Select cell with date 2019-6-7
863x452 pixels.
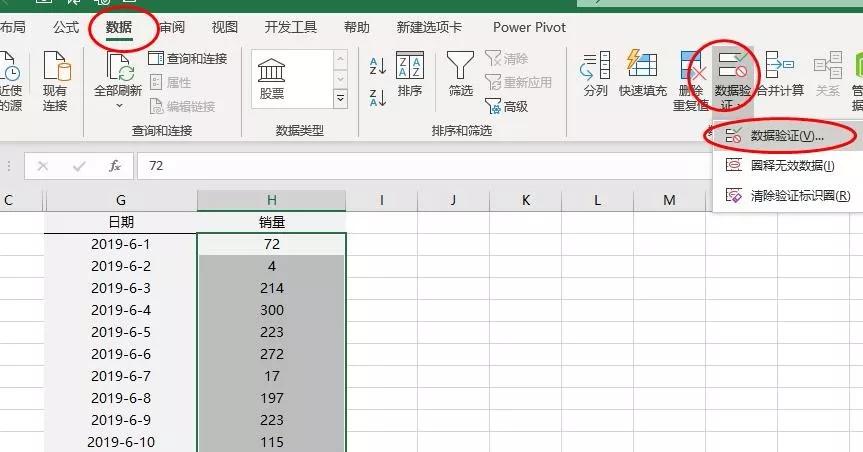121,376
